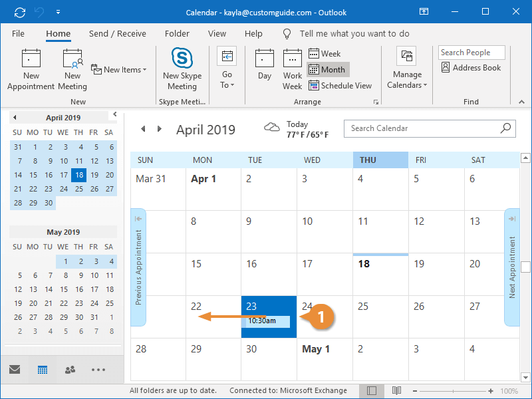Viewport: 532px width, 399px height.
Task: Open the Go To dropdown
Action: pyautogui.click(x=227, y=68)
